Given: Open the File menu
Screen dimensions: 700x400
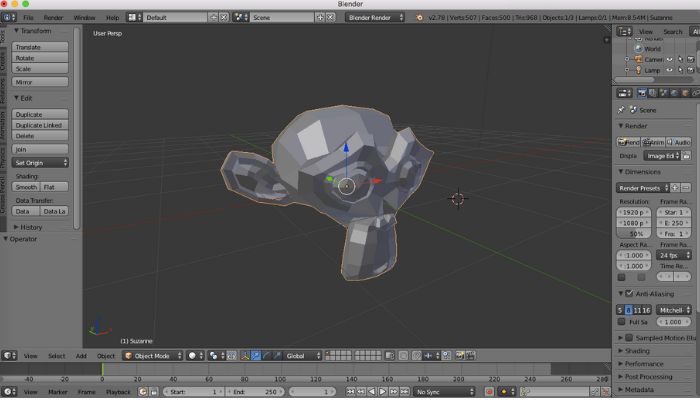Looking at the screenshot, I should click(x=28, y=18).
